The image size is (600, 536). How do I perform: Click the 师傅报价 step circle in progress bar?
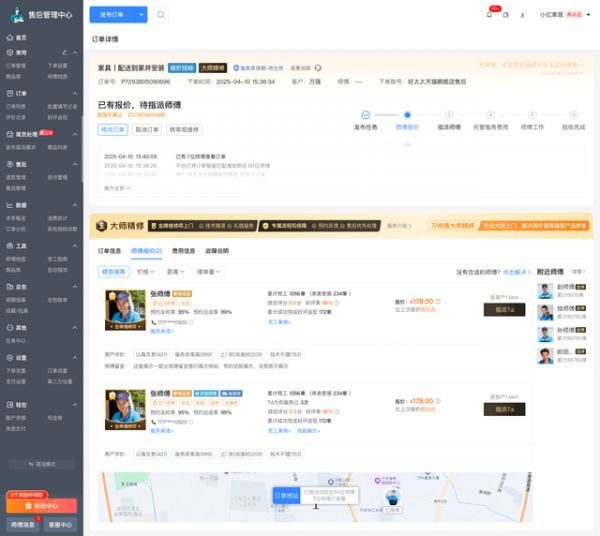pos(407,115)
